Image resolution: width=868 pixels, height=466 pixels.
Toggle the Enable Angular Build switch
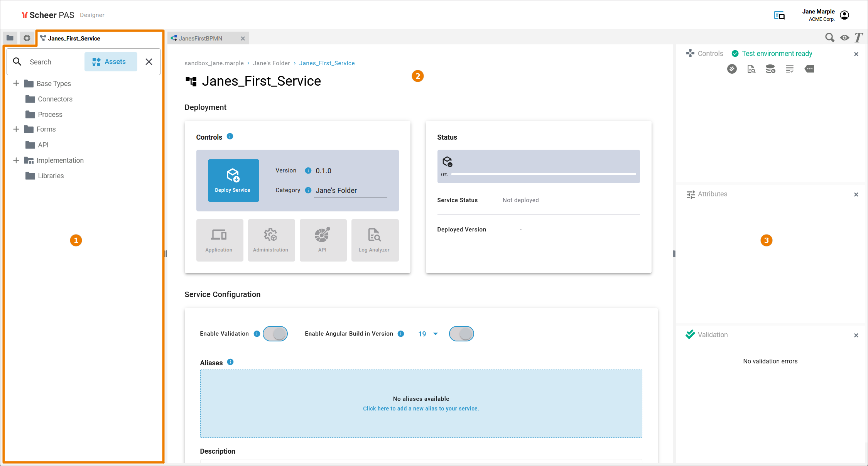pos(461,334)
